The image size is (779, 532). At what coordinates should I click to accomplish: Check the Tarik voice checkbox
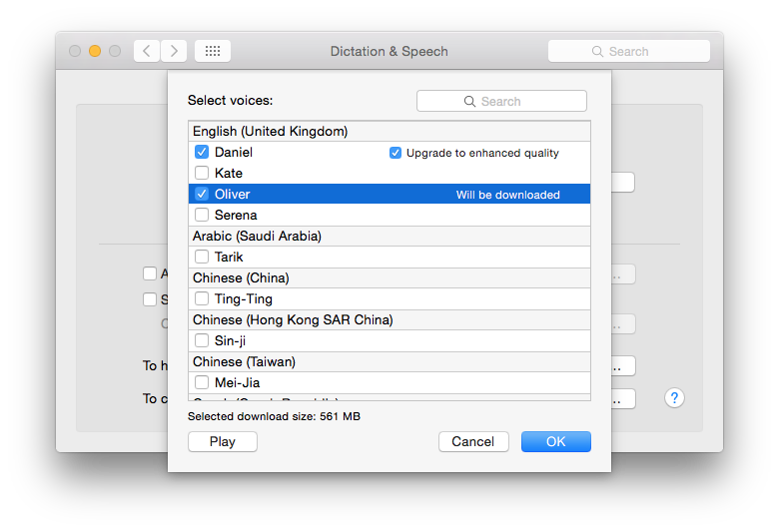(202, 257)
